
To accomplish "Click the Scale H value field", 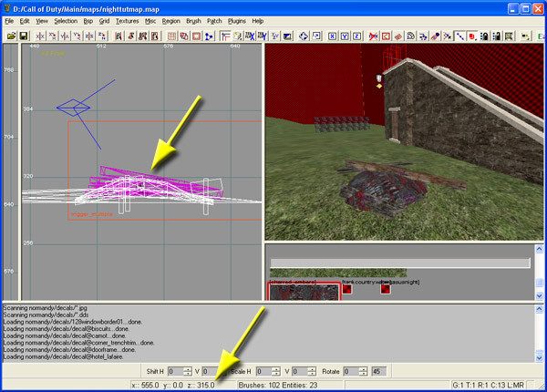I will tap(264, 371).
